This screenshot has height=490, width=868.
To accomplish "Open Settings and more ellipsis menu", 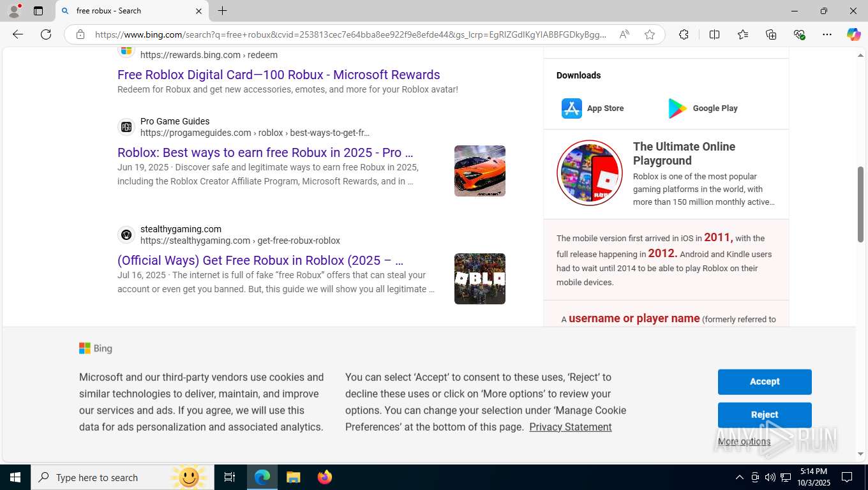I will [827, 34].
